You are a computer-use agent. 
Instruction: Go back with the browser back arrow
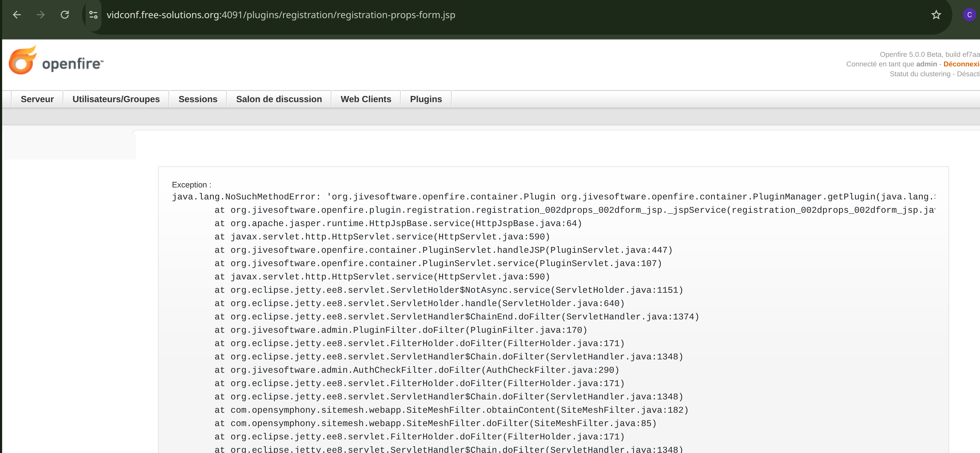17,15
